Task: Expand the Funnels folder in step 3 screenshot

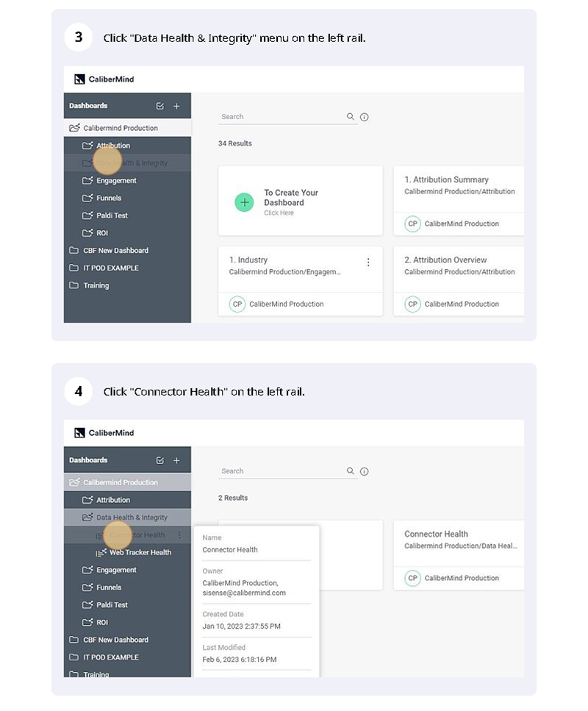Action: click(127, 199)
